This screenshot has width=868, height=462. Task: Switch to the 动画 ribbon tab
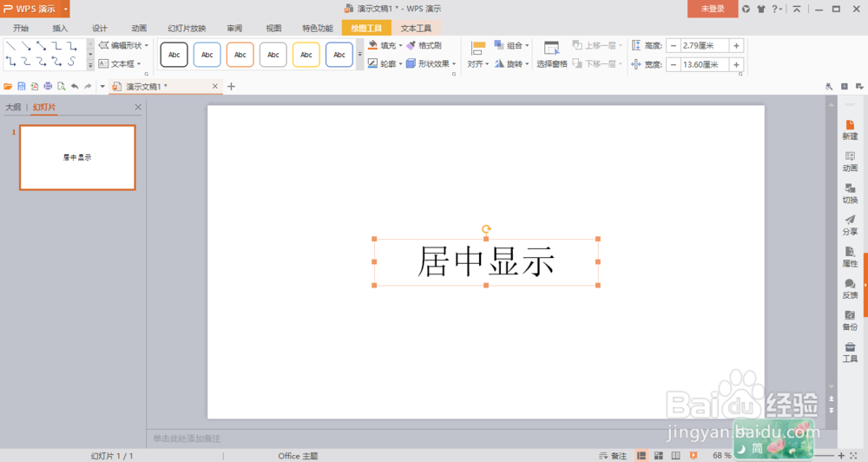(x=139, y=29)
